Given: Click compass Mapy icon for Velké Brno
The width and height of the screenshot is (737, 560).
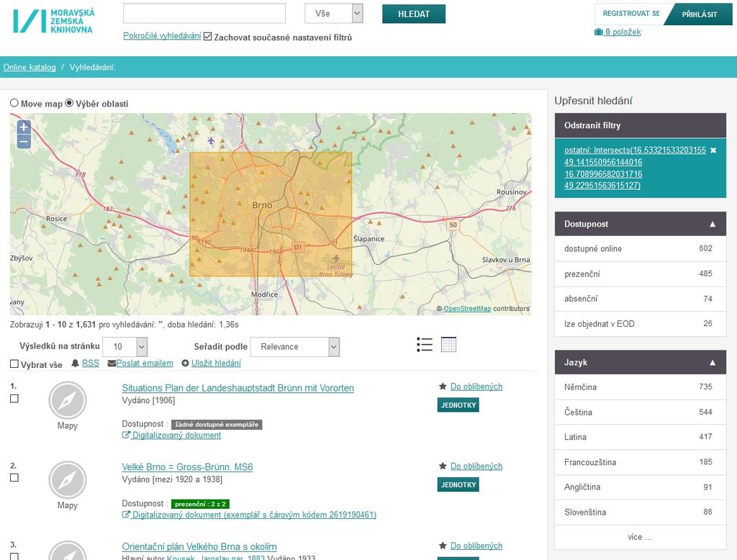Looking at the screenshot, I should [67, 479].
